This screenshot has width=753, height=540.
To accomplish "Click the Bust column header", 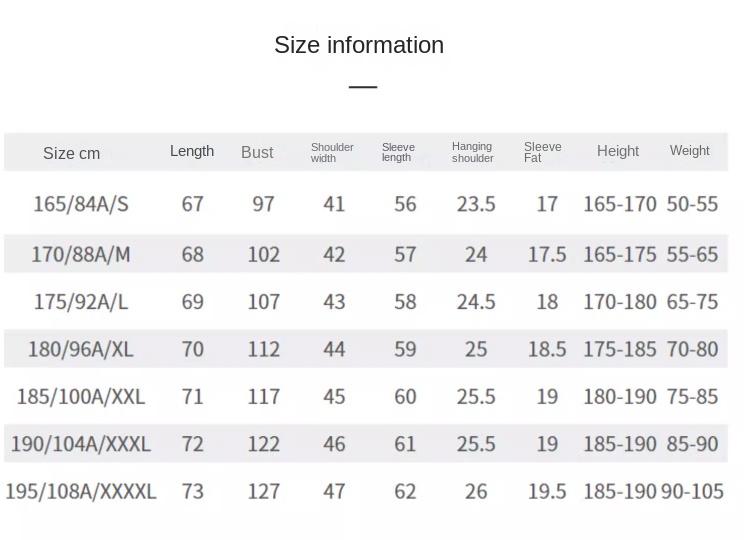I will click(x=257, y=152).
